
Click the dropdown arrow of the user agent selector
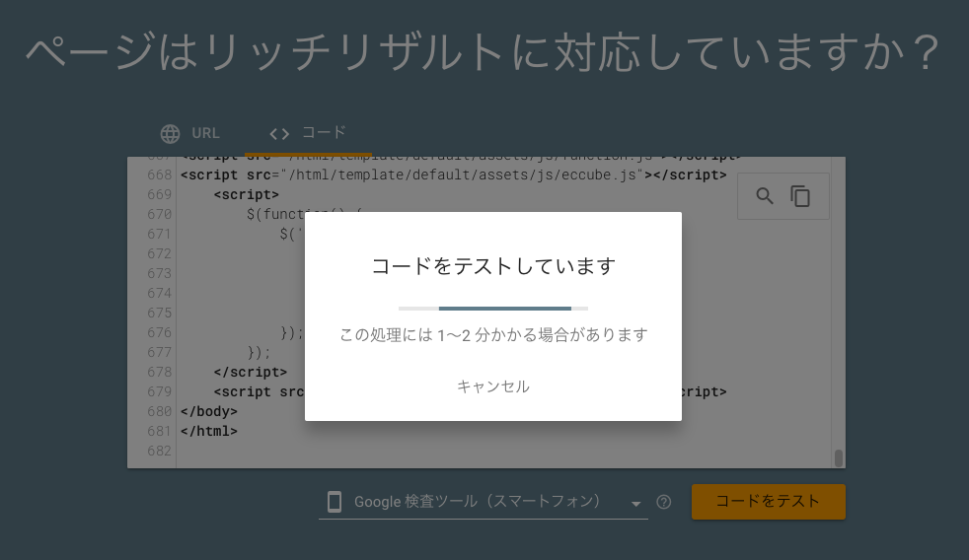(635, 504)
